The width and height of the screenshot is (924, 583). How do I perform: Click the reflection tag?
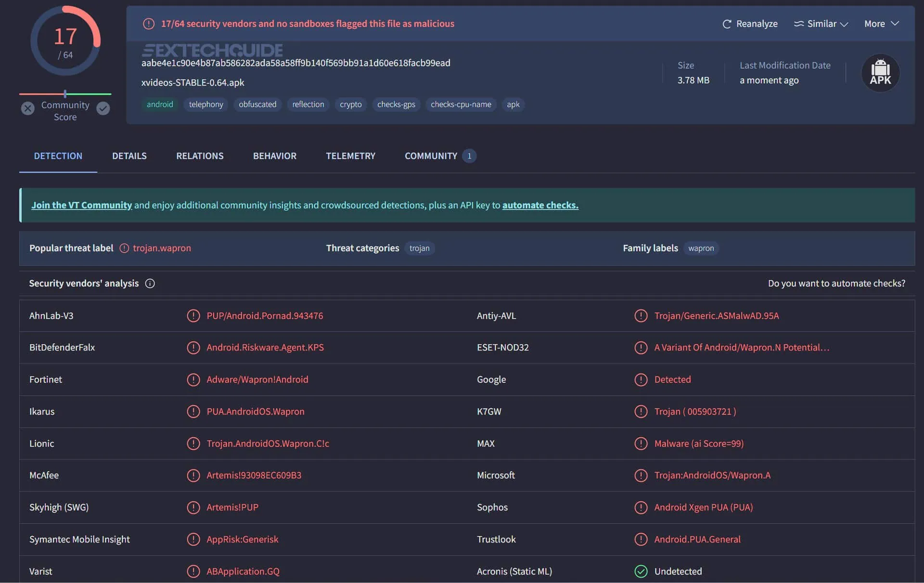click(308, 104)
